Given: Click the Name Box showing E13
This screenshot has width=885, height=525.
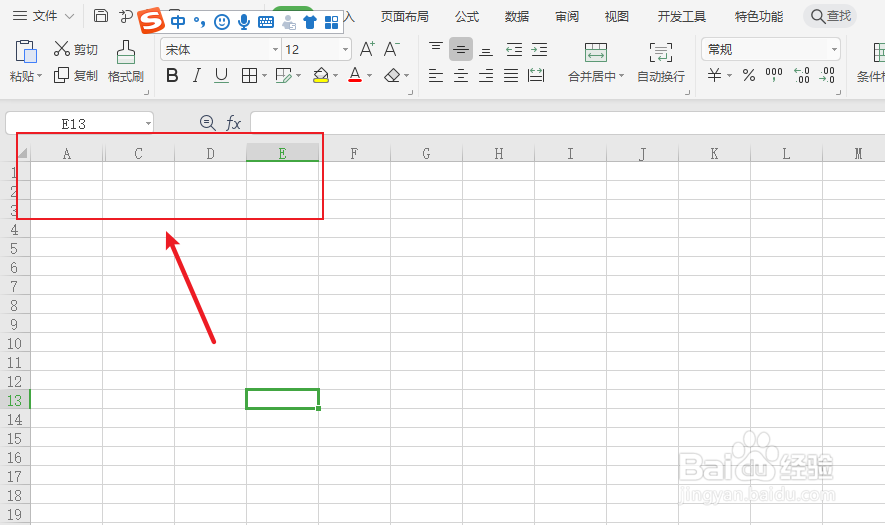Looking at the screenshot, I should click(73, 124).
